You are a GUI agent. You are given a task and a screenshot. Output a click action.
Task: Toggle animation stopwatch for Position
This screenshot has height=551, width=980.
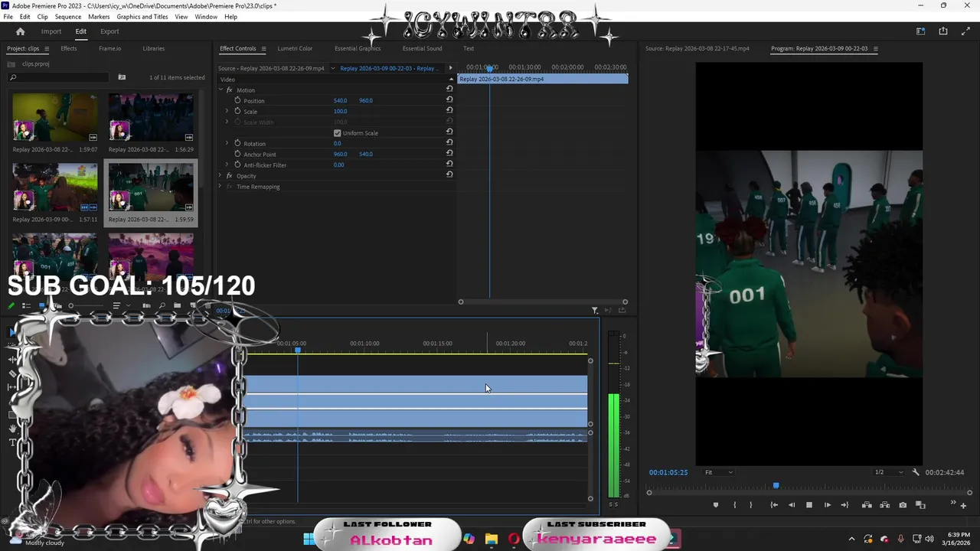pyautogui.click(x=237, y=100)
